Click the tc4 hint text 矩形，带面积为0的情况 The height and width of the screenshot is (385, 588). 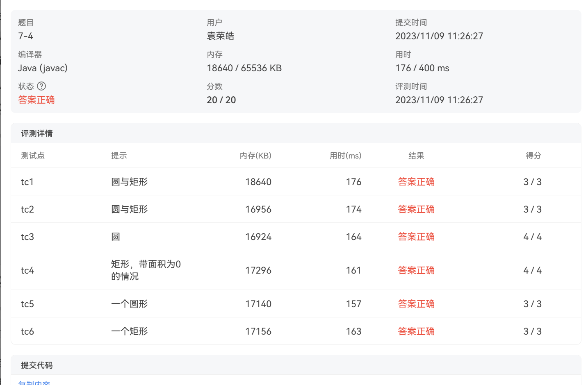coord(146,270)
